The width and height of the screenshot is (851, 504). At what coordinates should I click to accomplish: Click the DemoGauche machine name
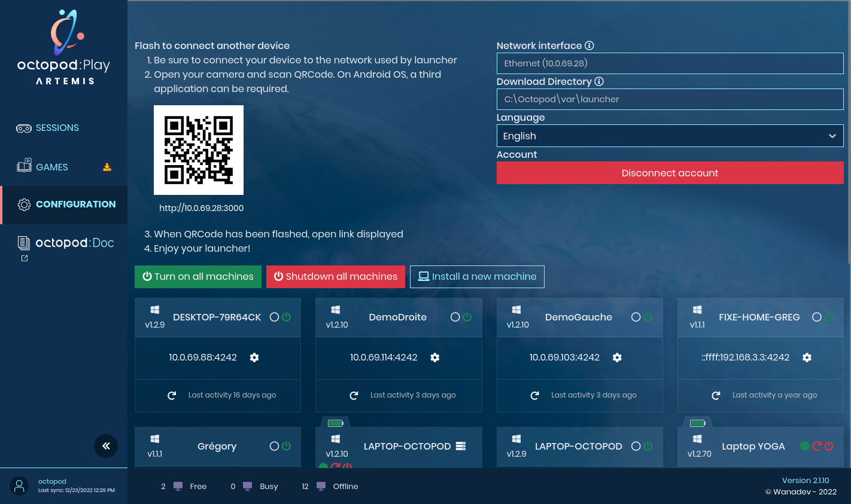click(579, 317)
